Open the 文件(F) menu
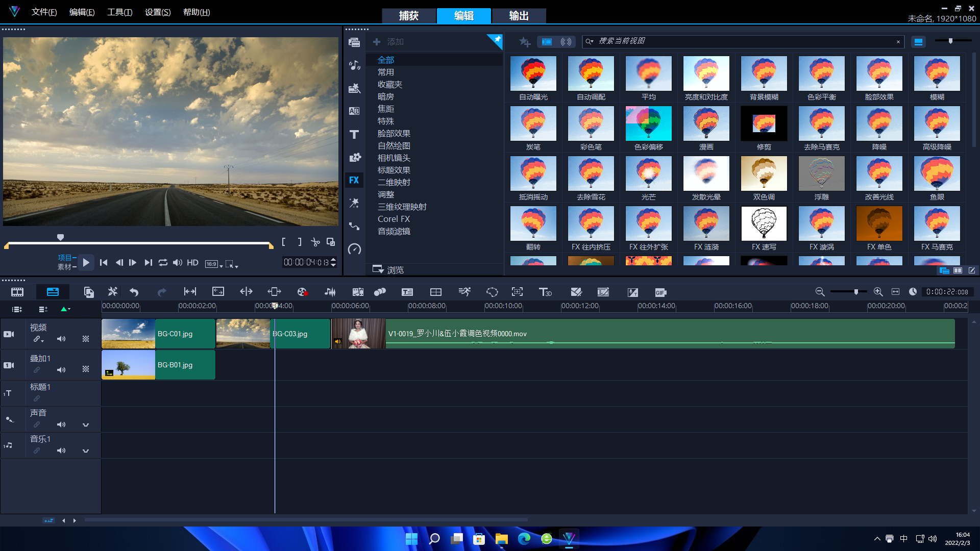The image size is (980, 551). (44, 12)
